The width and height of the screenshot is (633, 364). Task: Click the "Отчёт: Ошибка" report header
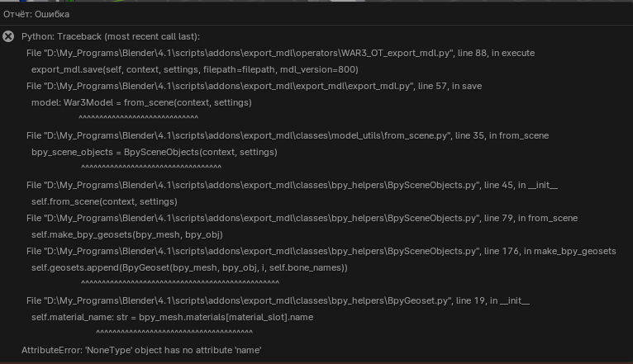click(x=36, y=14)
